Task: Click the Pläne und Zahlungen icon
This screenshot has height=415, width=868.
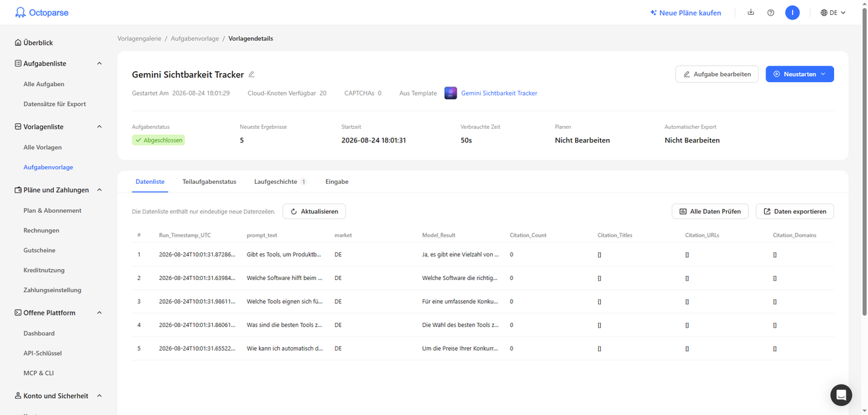Action: pyautogui.click(x=18, y=190)
